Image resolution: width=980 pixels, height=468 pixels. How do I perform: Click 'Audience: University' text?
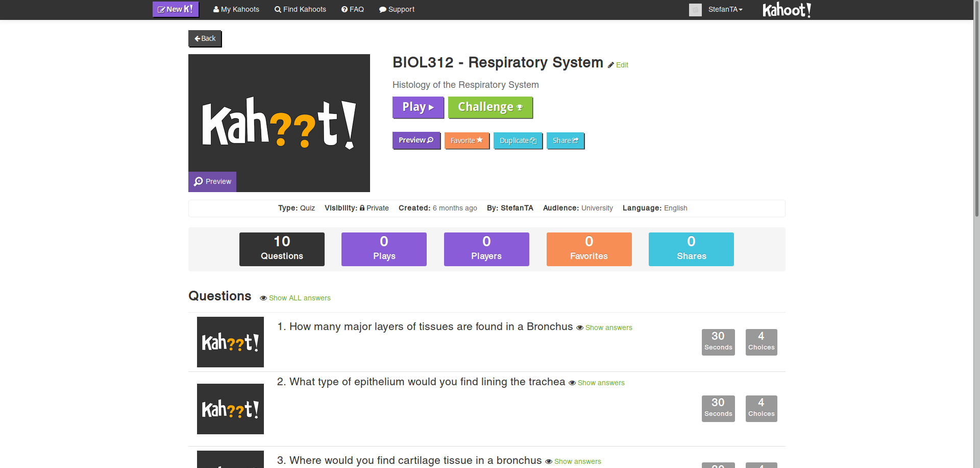[x=578, y=208]
